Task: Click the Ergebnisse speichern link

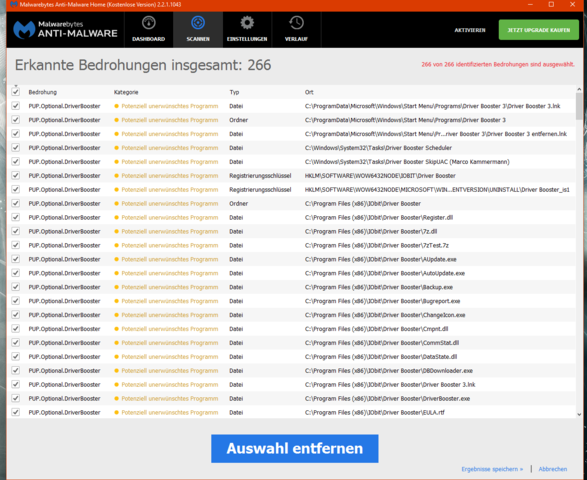Action: point(492,469)
